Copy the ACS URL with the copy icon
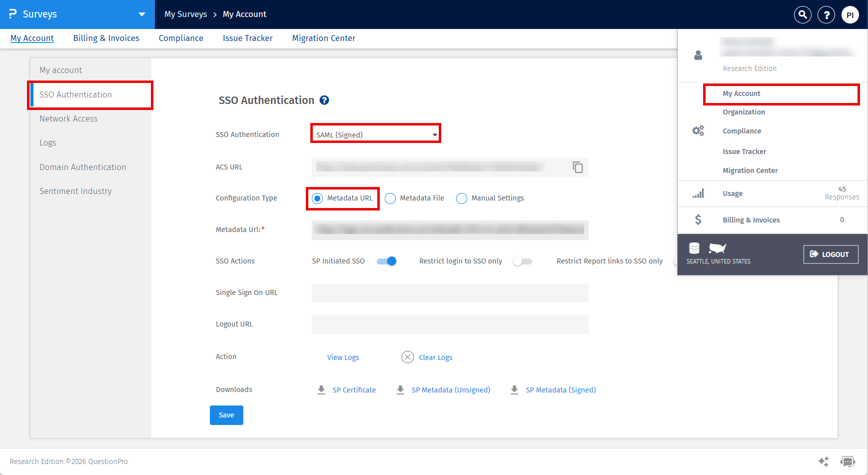The image size is (868, 475). (578, 167)
